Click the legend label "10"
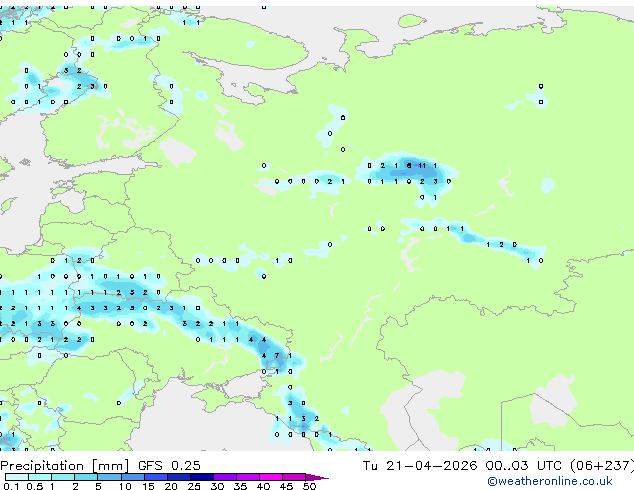 coord(125,486)
